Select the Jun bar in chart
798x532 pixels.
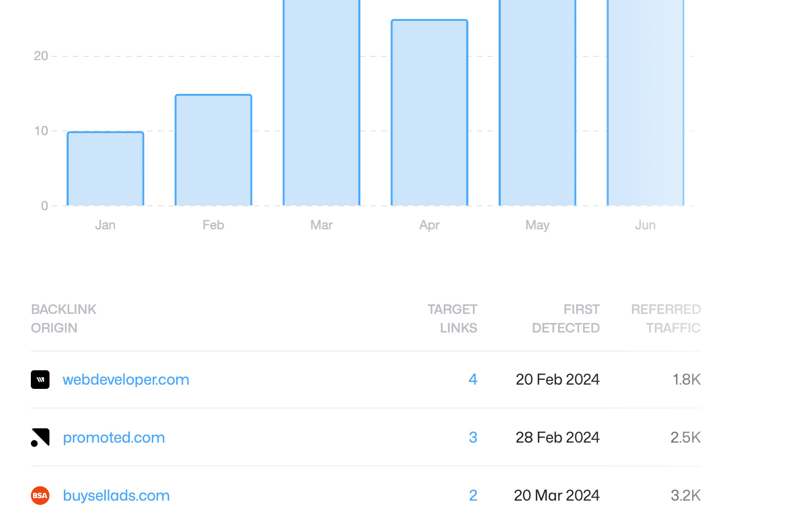click(645, 103)
